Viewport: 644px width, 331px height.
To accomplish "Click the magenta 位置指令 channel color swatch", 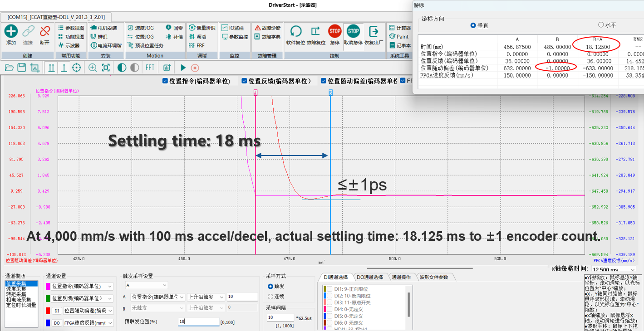I will [48, 287].
